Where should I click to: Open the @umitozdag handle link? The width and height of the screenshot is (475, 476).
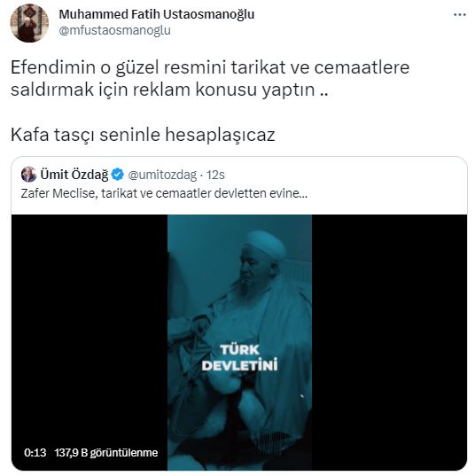[x=162, y=176]
